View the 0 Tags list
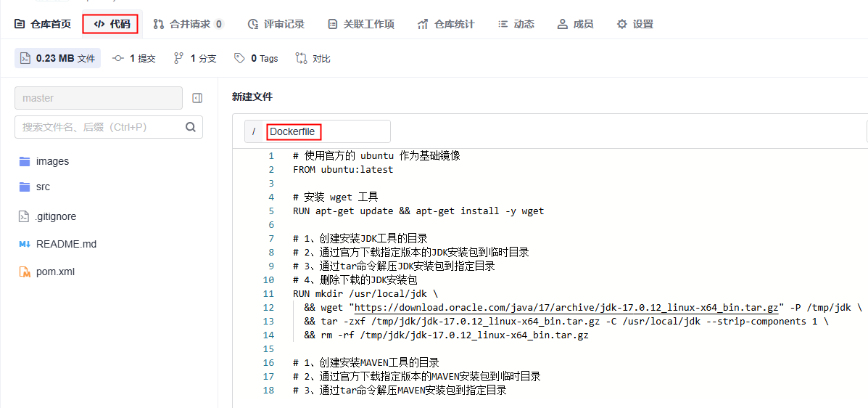This screenshot has width=868, height=408. (x=256, y=58)
